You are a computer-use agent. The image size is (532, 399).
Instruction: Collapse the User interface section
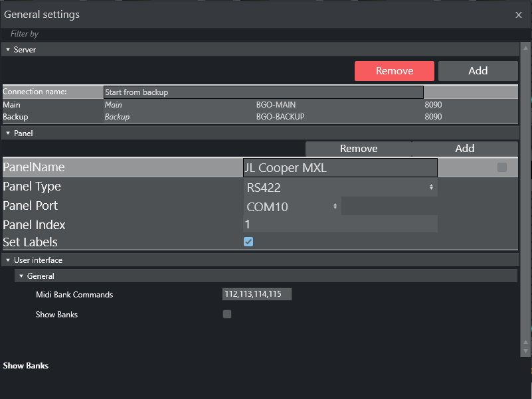tap(8, 260)
